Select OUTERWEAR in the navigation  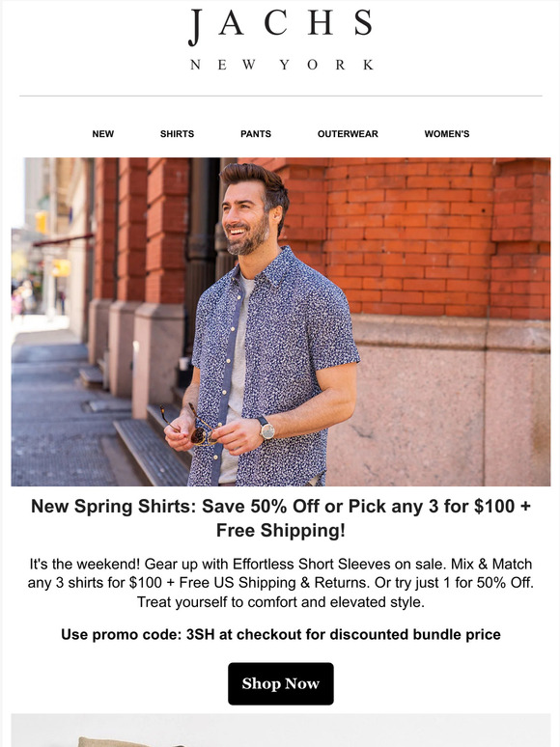(348, 134)
